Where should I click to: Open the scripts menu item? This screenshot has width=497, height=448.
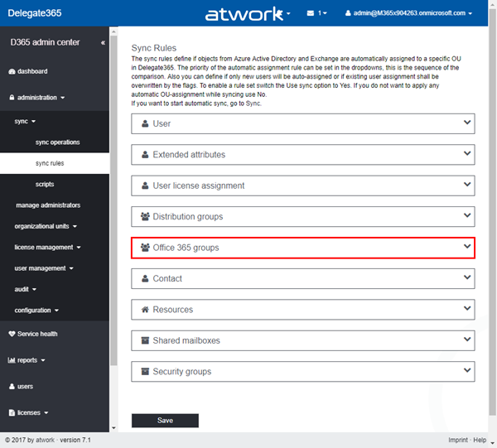tap(45, 184)
